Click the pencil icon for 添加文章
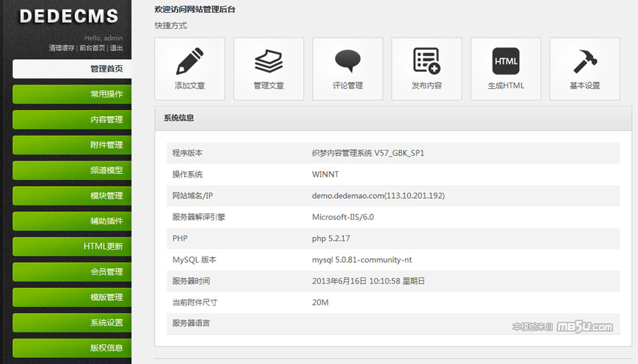The width and height of the screenshot is (638, 364). (189, 61)
